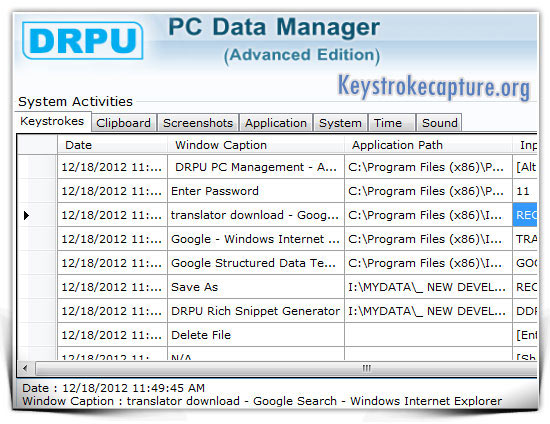Click the Window Caption detail line at bottom
Viewport: 550px width, 424px height.
coord(262,401)
